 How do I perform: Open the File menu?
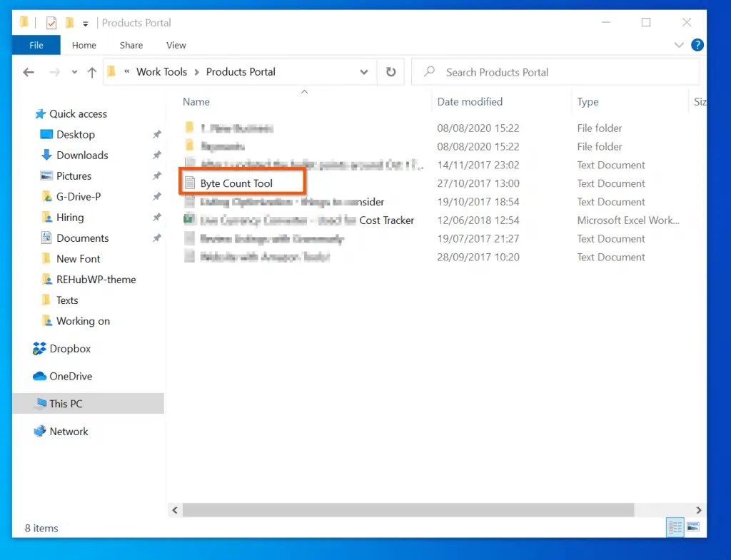click(35, 44)
